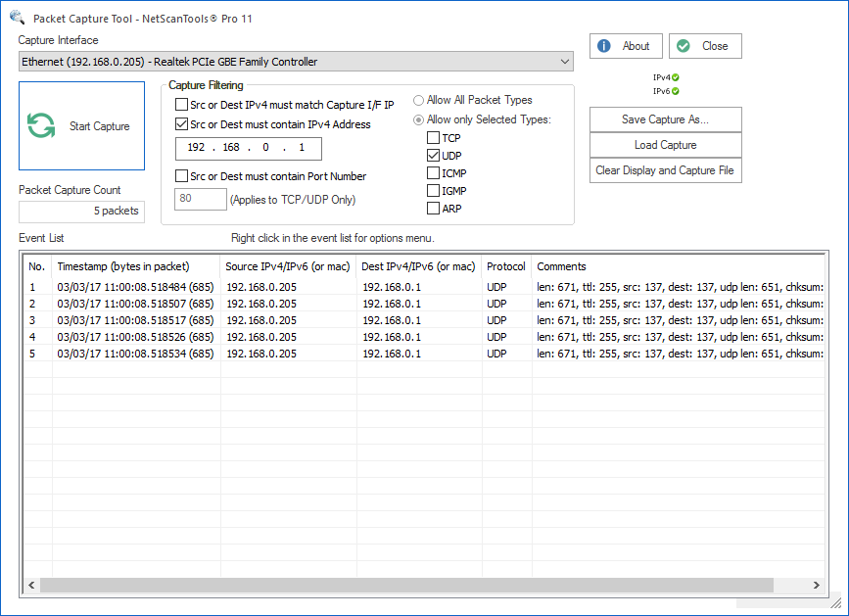
Task: Click the NetScanTools app icon in title bar
Action: coord(18,18)
